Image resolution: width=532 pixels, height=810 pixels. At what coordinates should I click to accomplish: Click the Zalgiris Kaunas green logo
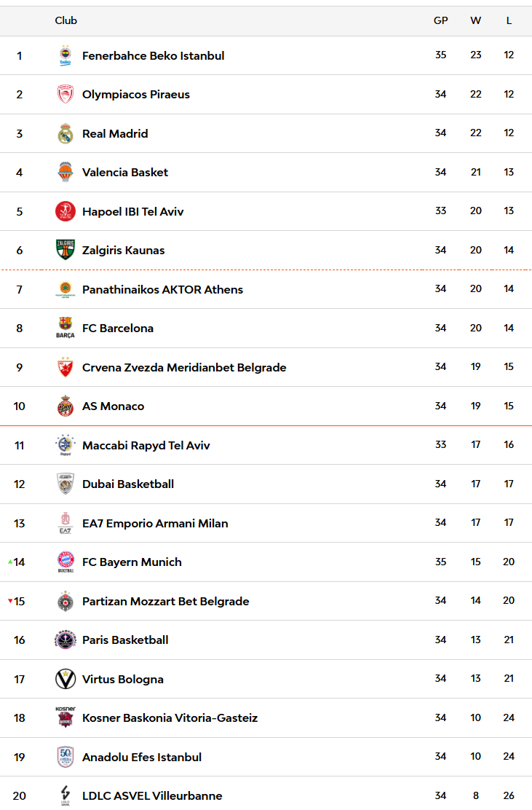tap(65, 250)
